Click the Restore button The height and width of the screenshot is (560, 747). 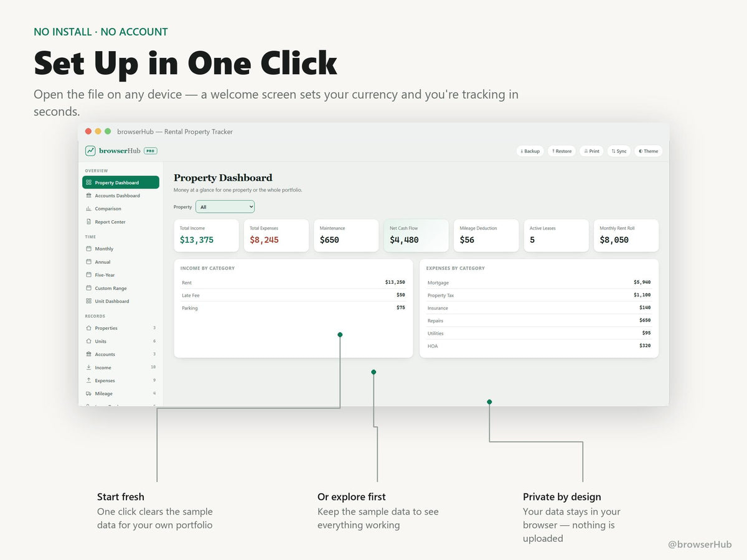(561, 151)
